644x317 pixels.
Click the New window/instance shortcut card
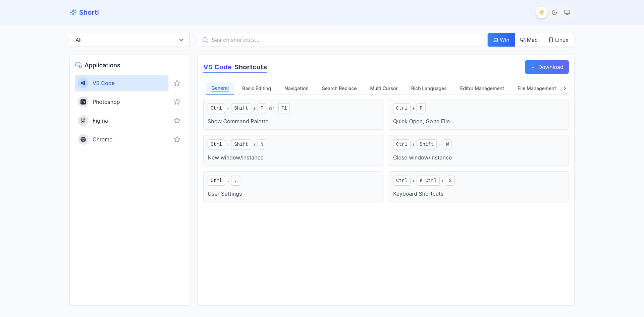293,150
